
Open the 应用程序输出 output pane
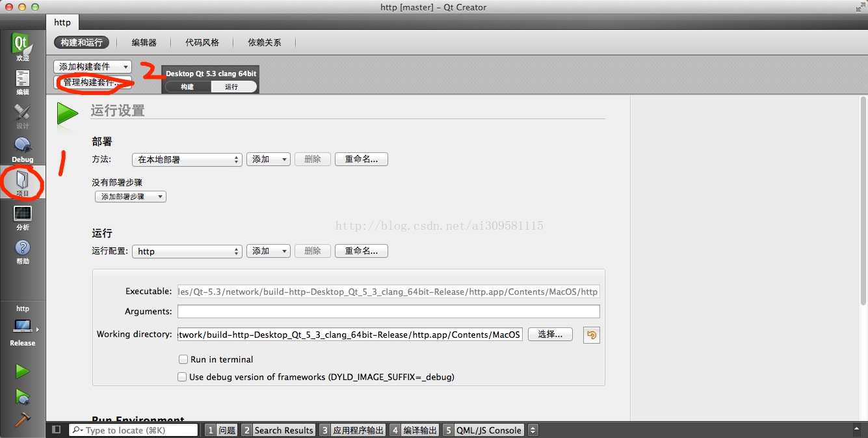point(352,430)
